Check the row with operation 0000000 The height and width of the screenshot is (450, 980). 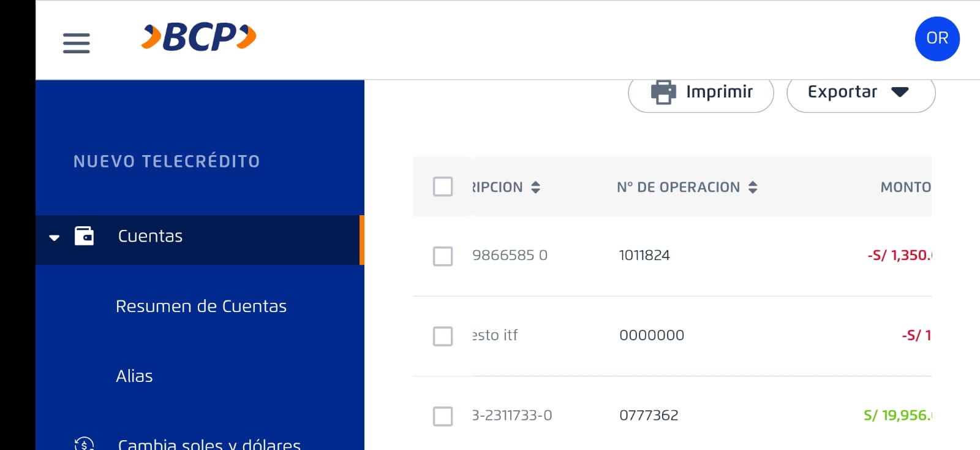point(443,336)
